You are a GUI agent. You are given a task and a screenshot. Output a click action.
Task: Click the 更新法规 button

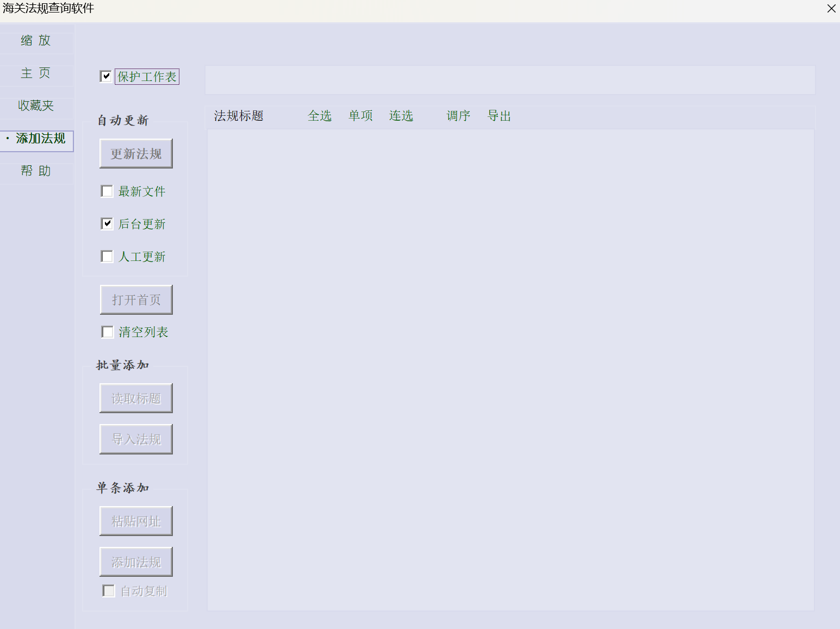click(136, 154)
